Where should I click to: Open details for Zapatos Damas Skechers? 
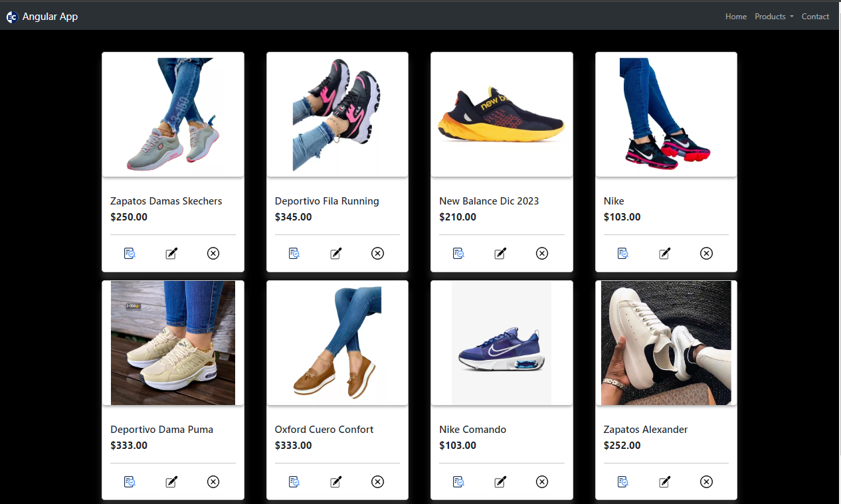(130, 253)
